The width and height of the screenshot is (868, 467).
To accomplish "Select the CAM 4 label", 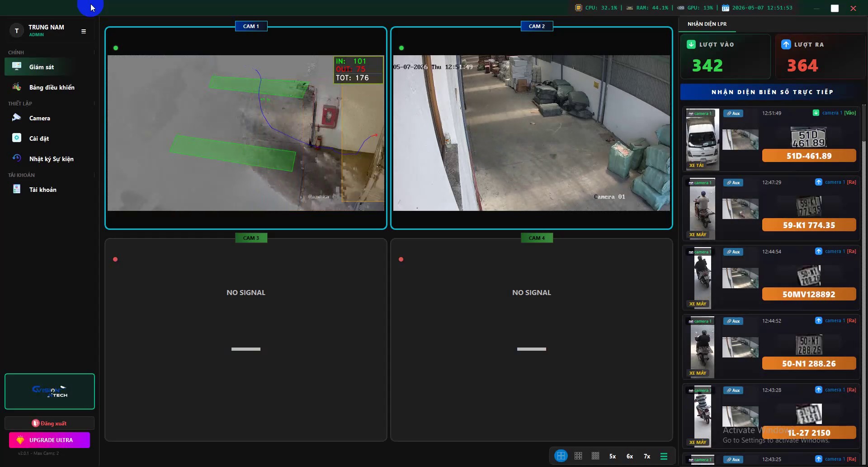I will tap(537, 238).
